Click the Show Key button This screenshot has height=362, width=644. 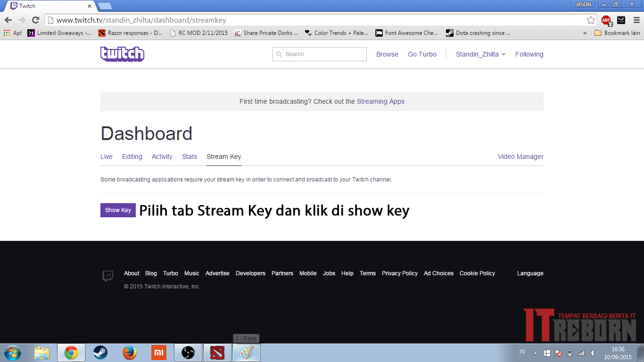tap(118, 210)
